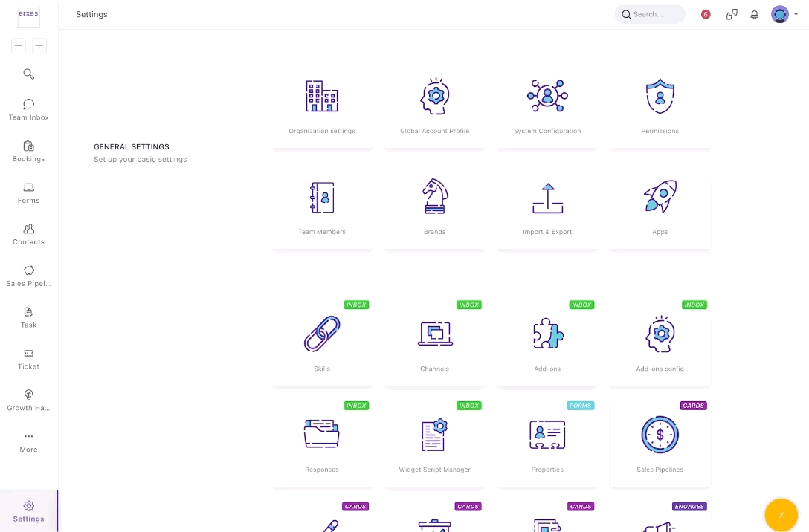809x532 pixels.
Task: Open the Global Account Profile head-gear icon
Action: tap(435, 97)
